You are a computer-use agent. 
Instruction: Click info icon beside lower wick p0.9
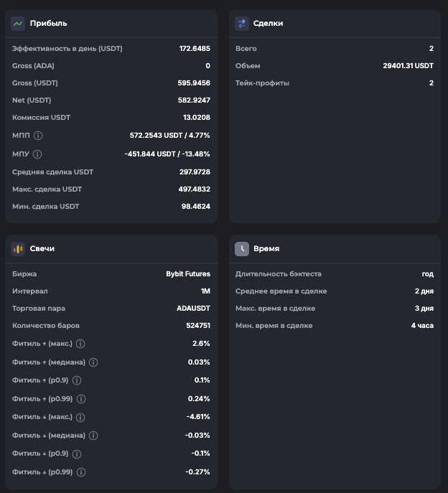77,454
